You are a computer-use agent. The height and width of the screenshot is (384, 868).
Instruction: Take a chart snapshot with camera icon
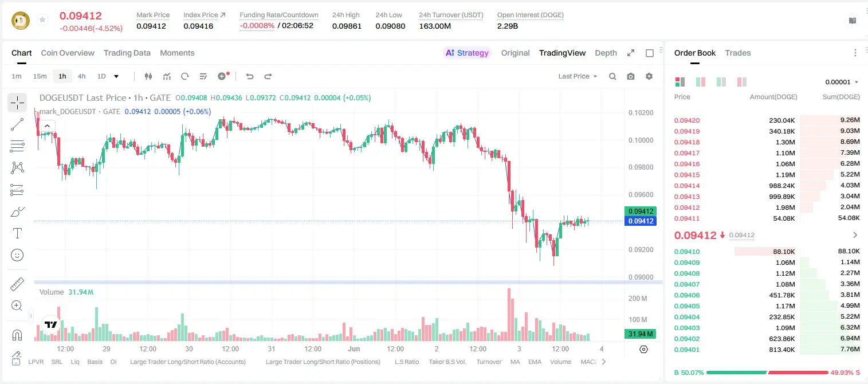click(x=631, y=76)
